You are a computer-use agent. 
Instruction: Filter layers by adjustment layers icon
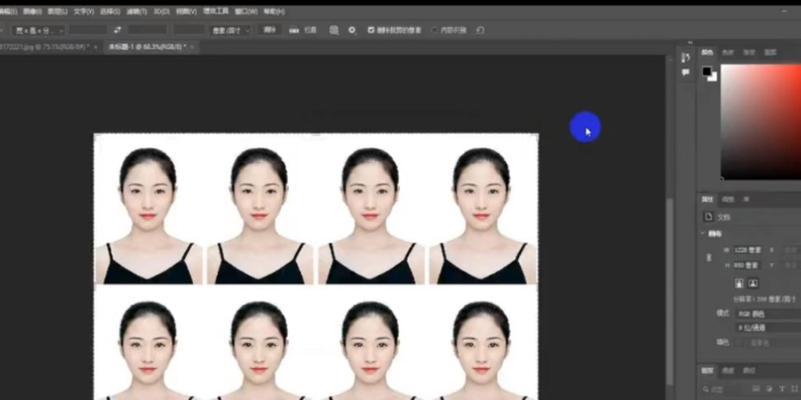(x=770, y=389)
